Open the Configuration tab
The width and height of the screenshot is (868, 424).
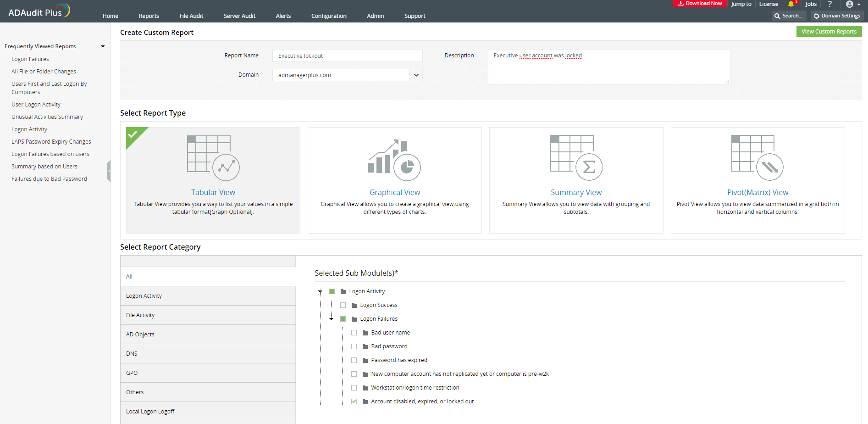(329, 16)
